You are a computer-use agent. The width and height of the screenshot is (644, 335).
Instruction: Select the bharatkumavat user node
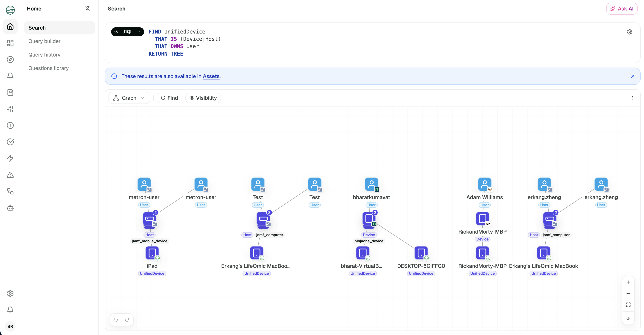372,185
